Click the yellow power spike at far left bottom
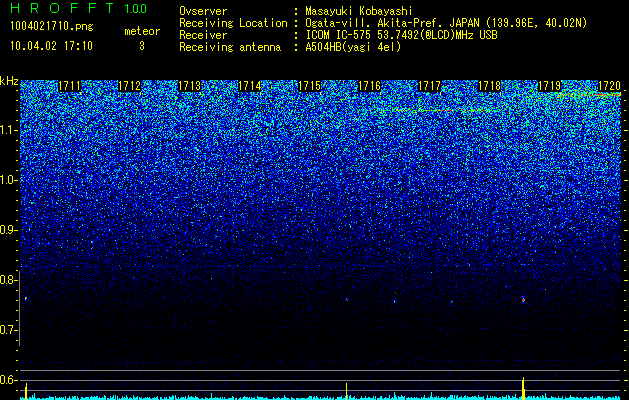The image size is (629, 400). 26,391
